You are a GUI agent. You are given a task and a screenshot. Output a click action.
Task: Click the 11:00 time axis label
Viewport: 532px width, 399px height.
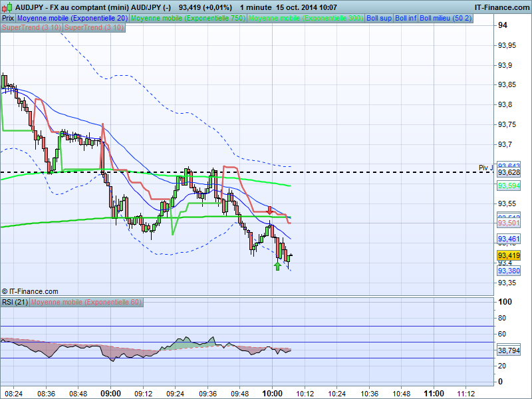pyautogui.click(x=434, y=394)
